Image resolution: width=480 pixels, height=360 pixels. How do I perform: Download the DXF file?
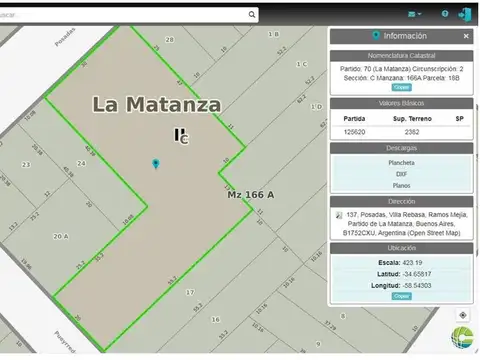tap(401, 174)
